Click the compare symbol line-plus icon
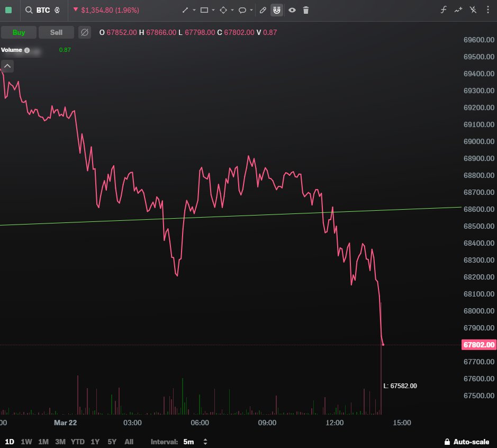The width and height of the screenshot is (497, 448). point(458,10)
